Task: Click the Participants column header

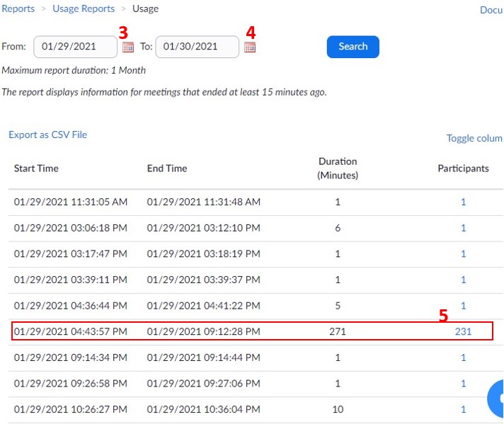Action: 463,168
